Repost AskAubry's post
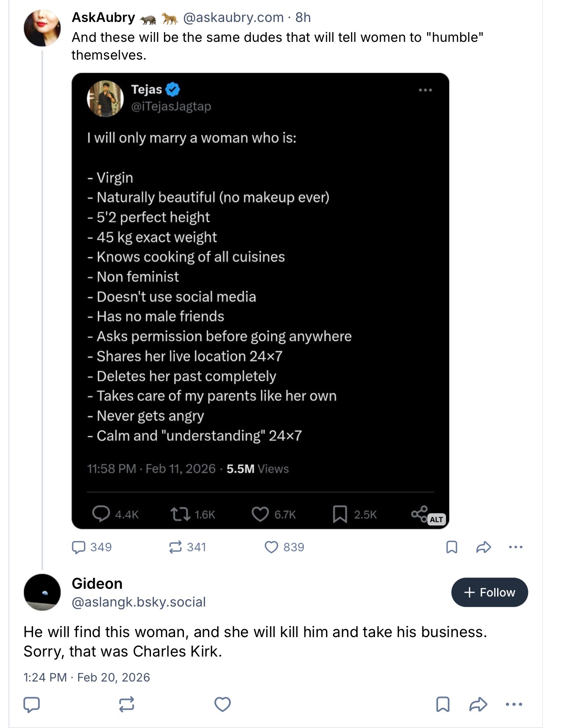Image resolution: width=561 pixels, height=728 pixels. [175, 547]
